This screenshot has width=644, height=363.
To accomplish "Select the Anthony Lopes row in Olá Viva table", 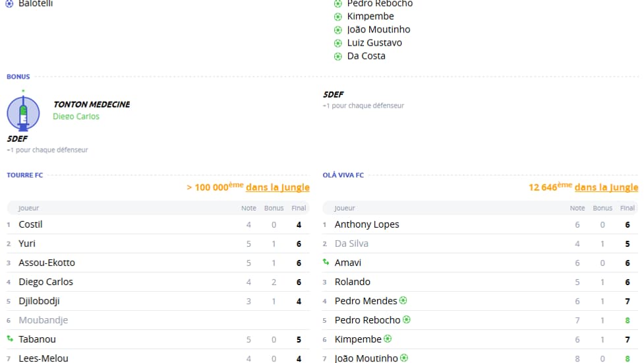I will (480, 224).
